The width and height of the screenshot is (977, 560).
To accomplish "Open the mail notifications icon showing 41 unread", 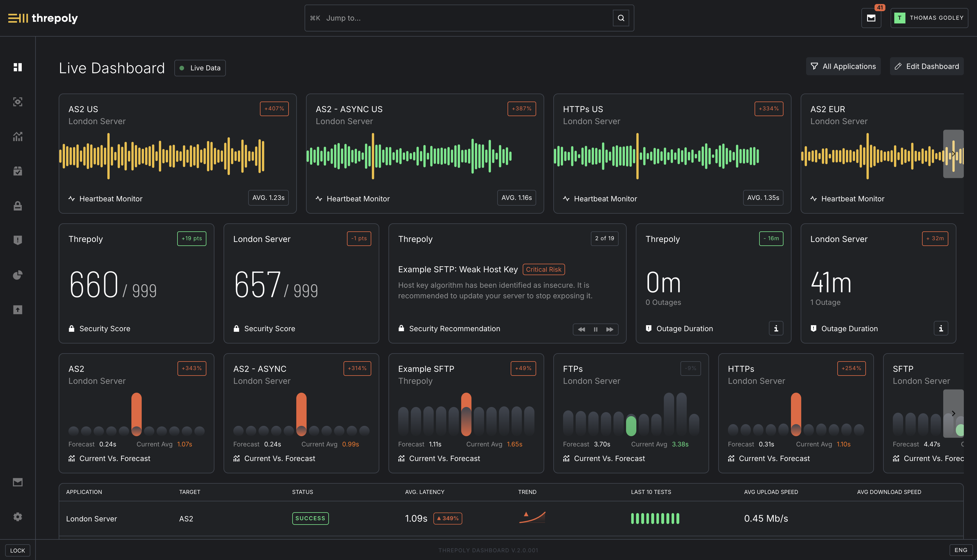I will point(871,18).
